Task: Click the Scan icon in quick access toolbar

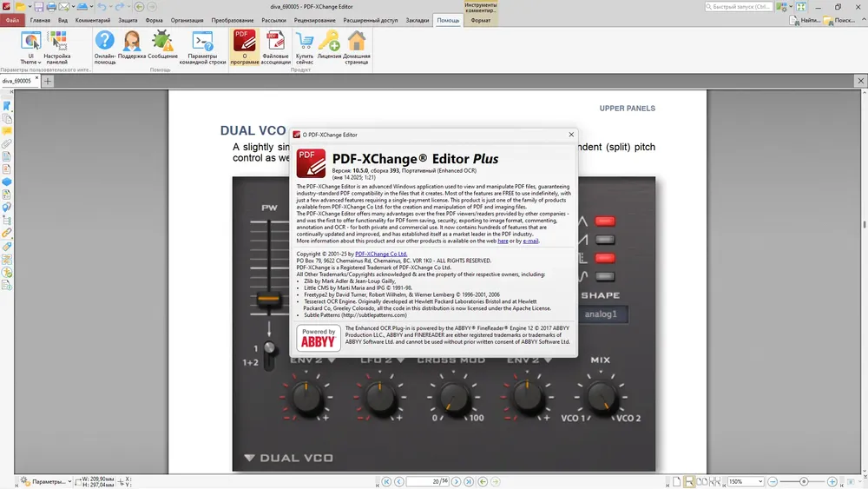Action: [x=82, y=7]
